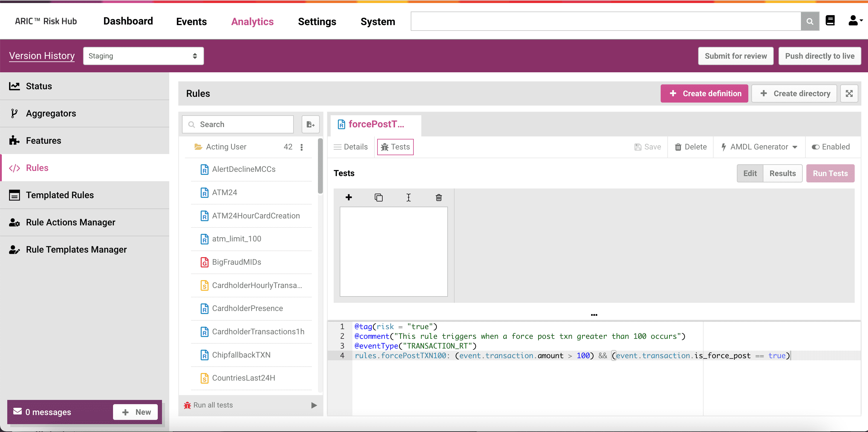Open the Acting User folder options menu
Screen dimensions: 868x432
pyautogui.click(x=302, y=147)
